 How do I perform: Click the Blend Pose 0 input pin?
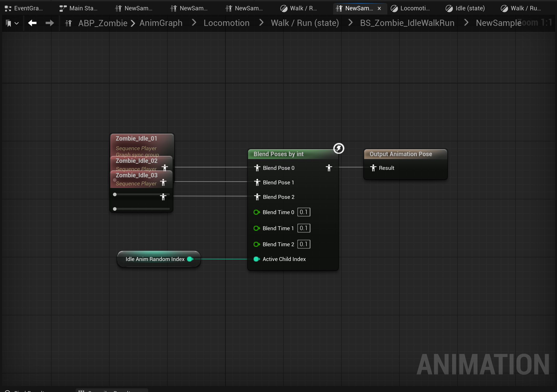[257, 168]
